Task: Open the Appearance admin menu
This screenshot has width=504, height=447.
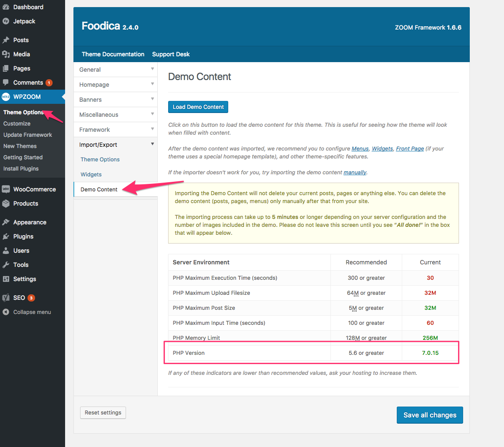Action: coord(33,222)
